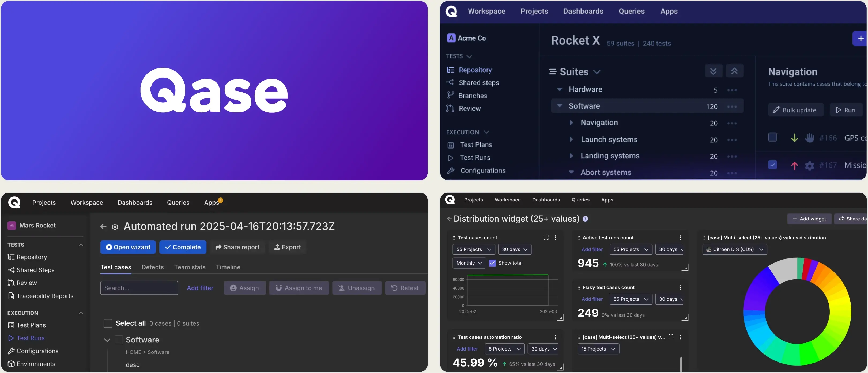
Task: Open Apps menu in Mars Rocket window
Action: tap(212, 203)
